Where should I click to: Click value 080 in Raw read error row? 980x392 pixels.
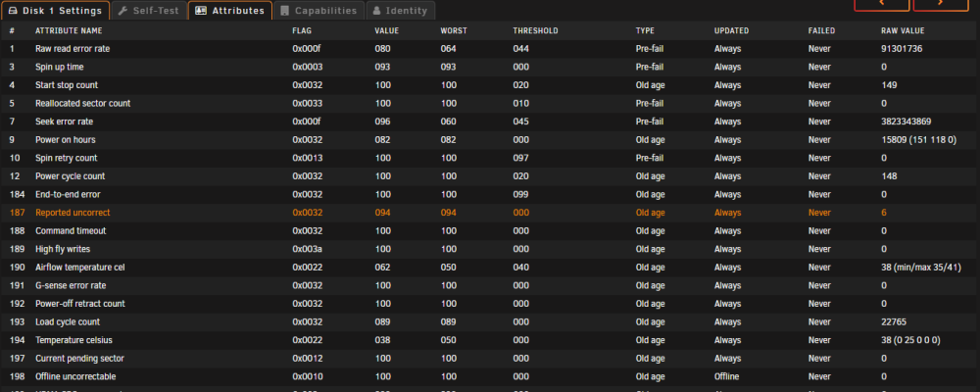tap(382, 49)
